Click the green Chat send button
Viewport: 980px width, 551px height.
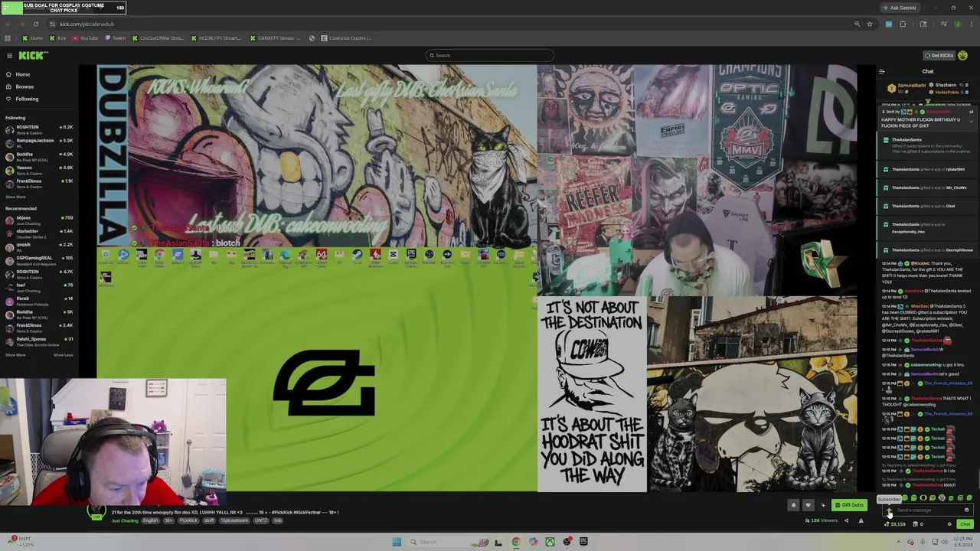965,524
